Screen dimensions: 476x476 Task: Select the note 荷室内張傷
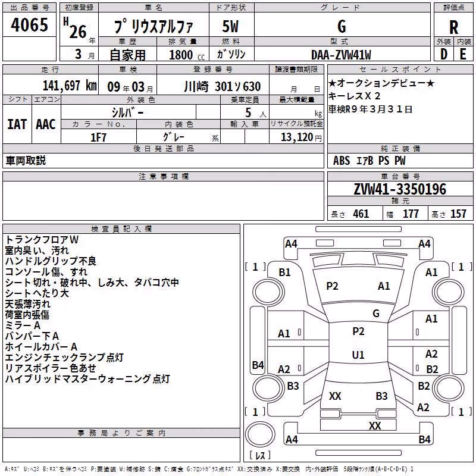[27, 315]
